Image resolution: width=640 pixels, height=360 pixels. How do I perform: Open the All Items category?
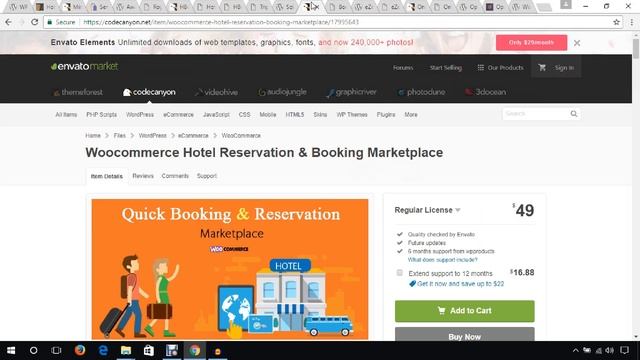pos(66,115)
